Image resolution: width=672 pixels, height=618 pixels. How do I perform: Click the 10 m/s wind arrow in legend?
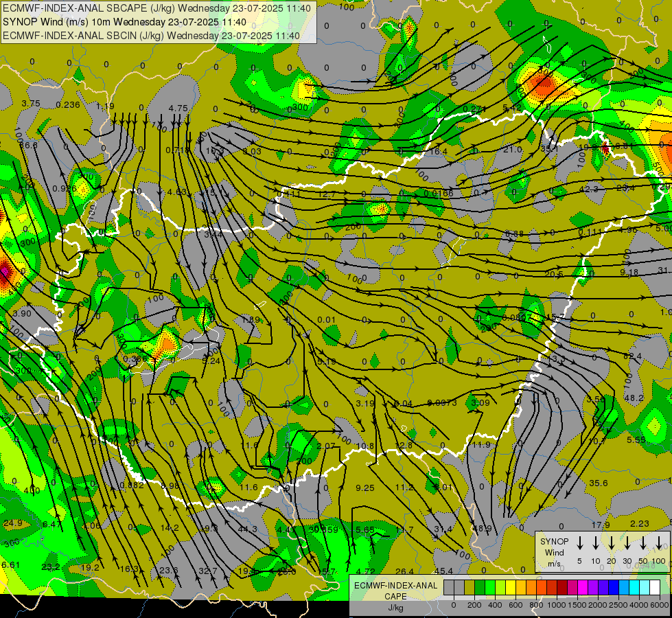tap(596, 542)
